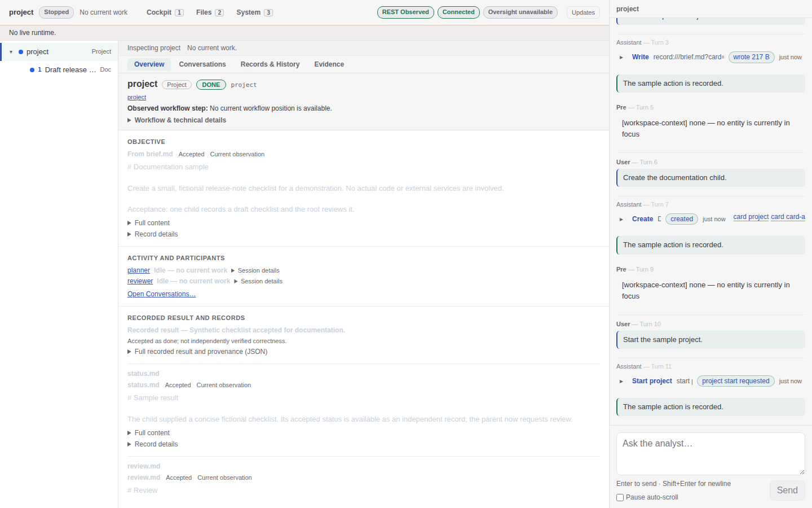Focus the Ask the analyst input box
812x508 pixels.
point(710,454)
